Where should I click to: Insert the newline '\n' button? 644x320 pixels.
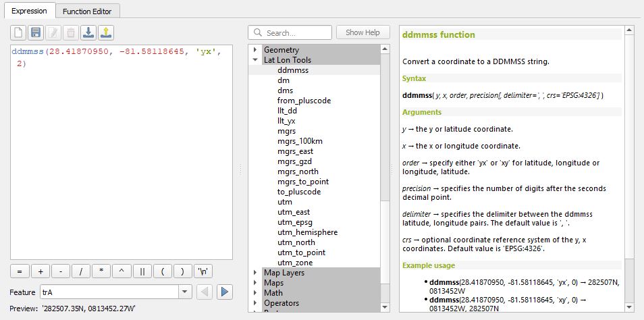203,271
